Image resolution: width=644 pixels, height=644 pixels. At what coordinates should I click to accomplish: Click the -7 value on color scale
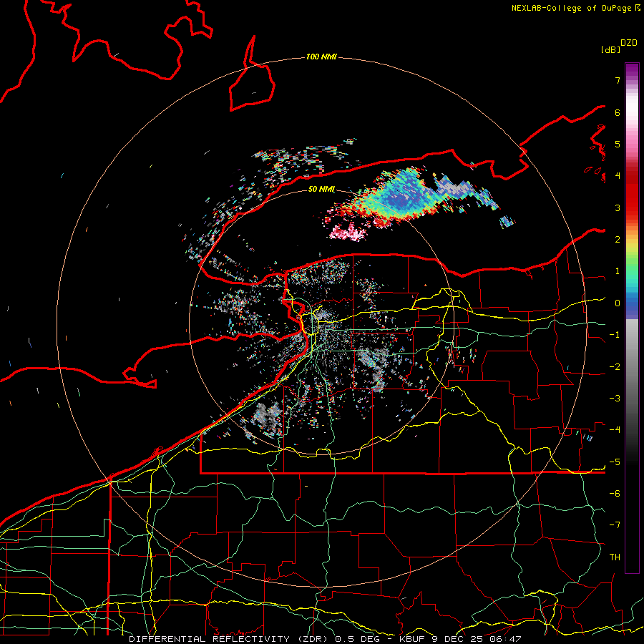615,525
